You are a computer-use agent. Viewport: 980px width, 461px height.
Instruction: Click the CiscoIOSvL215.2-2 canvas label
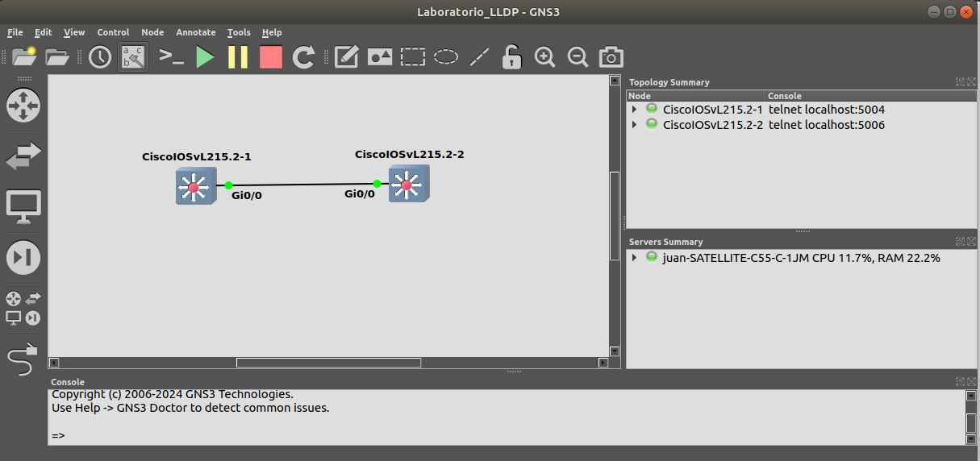(x=410, y=154)
